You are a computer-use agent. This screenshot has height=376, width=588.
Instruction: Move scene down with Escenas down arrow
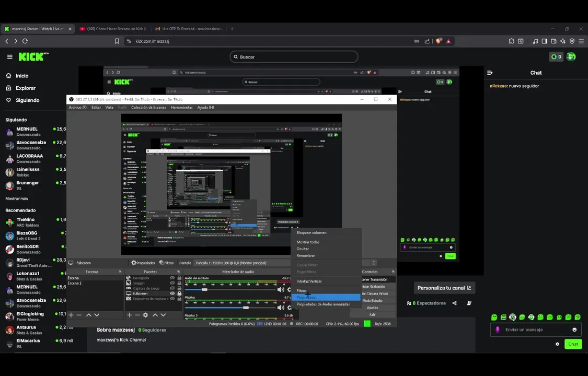(97, 315)
